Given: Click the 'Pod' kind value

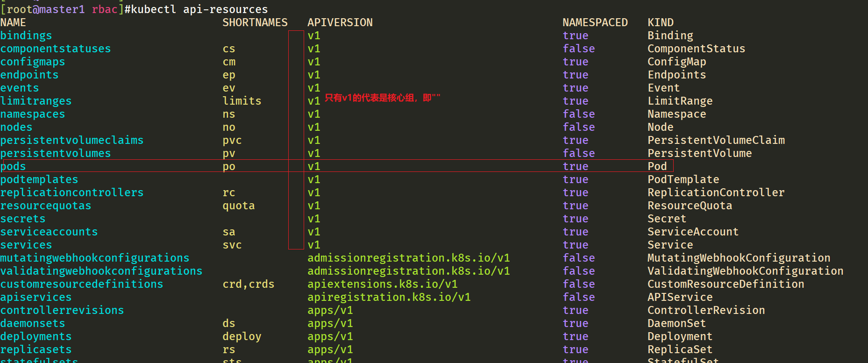Looking at the screenshot, I should (x=657, y=166).
